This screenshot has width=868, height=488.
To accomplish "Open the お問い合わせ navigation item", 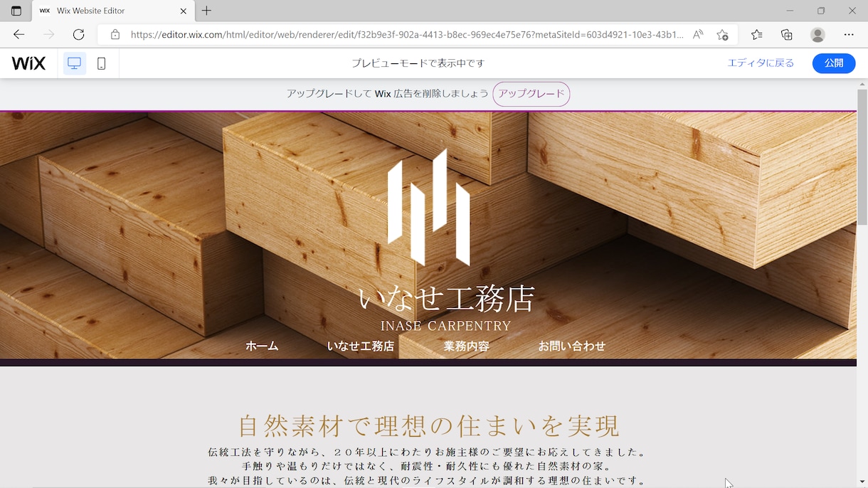I will coord(571,346).
